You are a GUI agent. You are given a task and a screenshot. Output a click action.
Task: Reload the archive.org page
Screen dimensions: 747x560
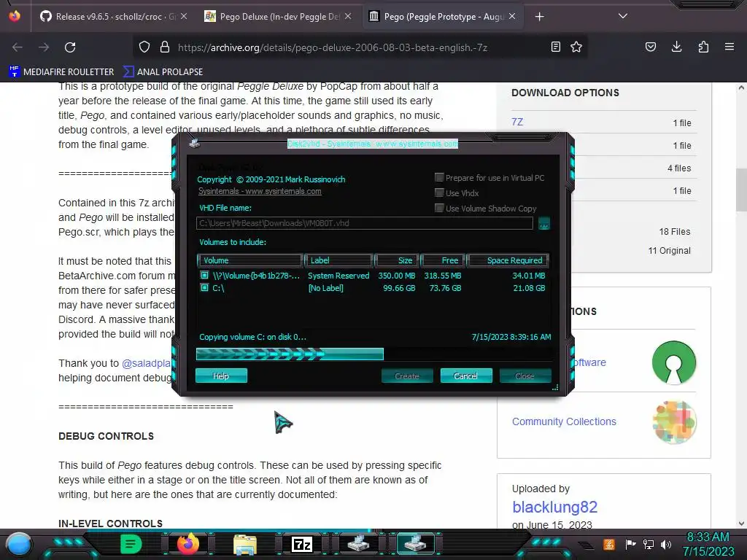(70, 47)
